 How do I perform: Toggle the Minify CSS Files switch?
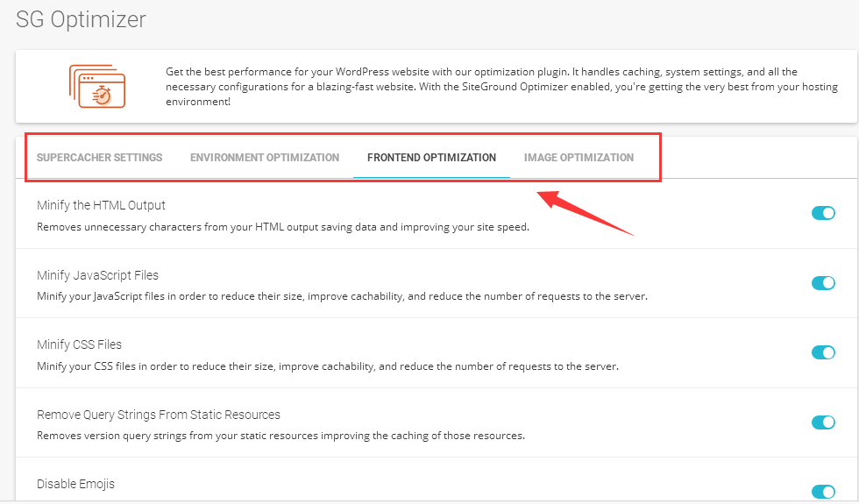pyautogui.click(x=823, y=352)
